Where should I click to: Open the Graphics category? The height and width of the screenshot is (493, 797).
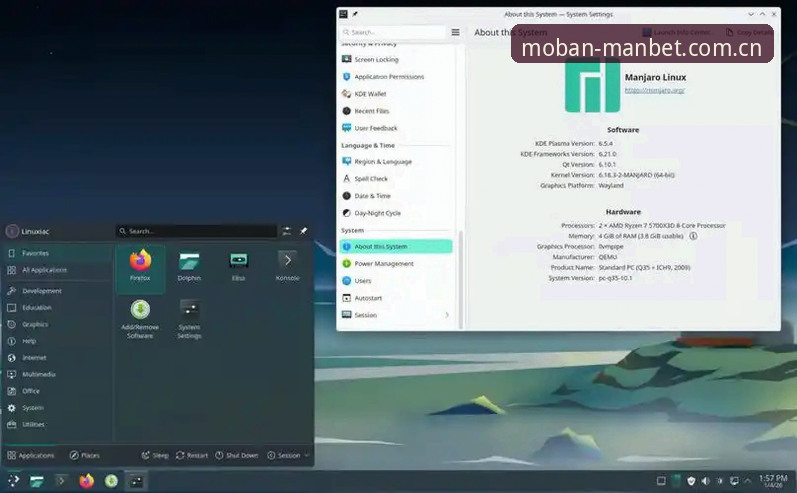(x=57, y=324)
